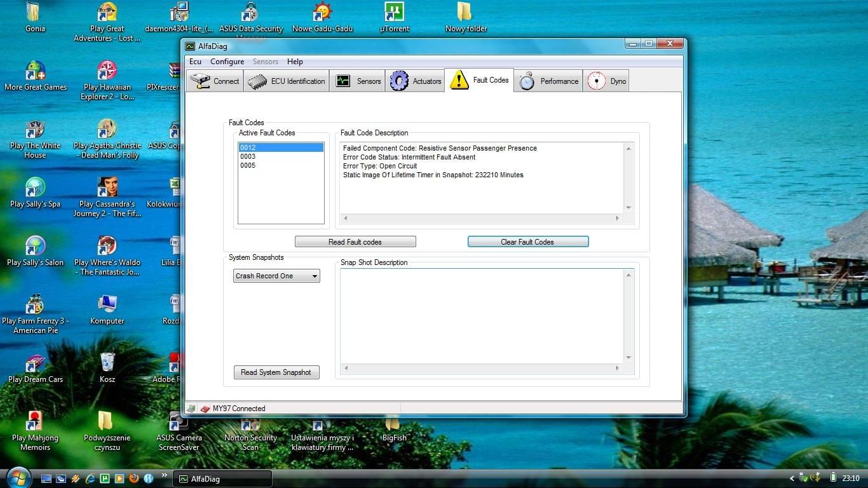The height and width of the screenshot is (488, 868).
Task: Click the Read System Snapshot button
Action: (x=276, y=372)
